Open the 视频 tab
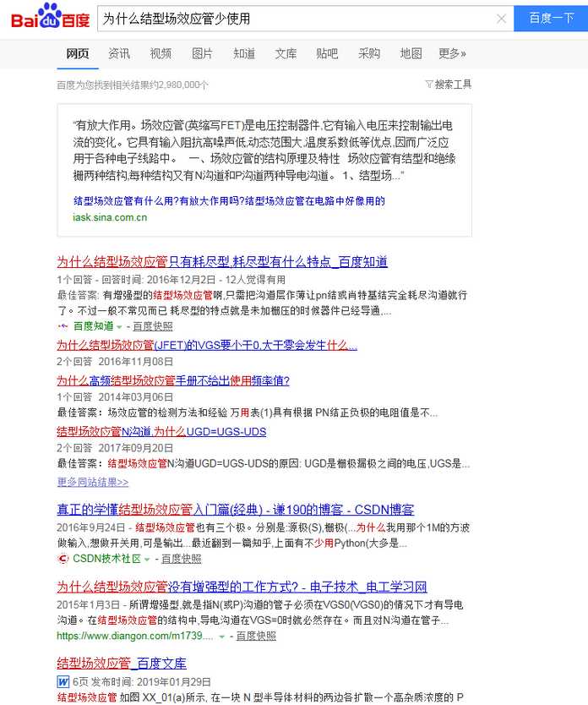Image resolution: width=588 pixels, height=705 pixels. tap(161, 53)
